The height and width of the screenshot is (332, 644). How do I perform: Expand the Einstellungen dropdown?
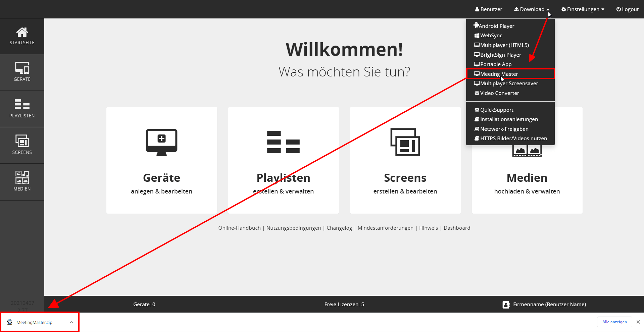(x=583, y=9)
